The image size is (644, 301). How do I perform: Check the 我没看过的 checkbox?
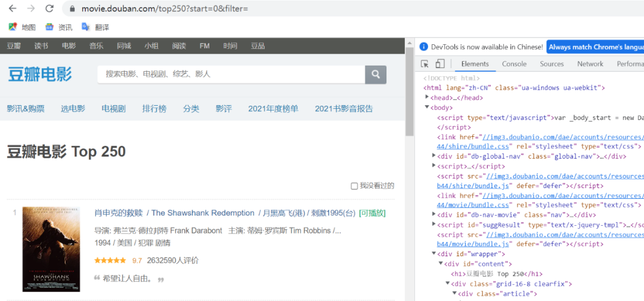click(x=354, y=186)
